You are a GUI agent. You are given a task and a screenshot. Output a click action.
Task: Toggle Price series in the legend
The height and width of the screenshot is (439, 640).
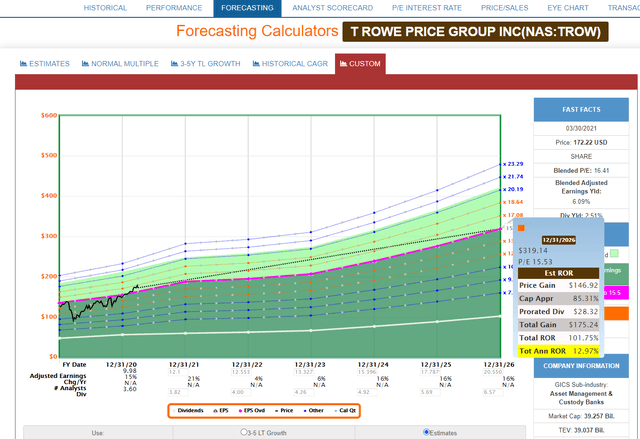coord(284,410)
